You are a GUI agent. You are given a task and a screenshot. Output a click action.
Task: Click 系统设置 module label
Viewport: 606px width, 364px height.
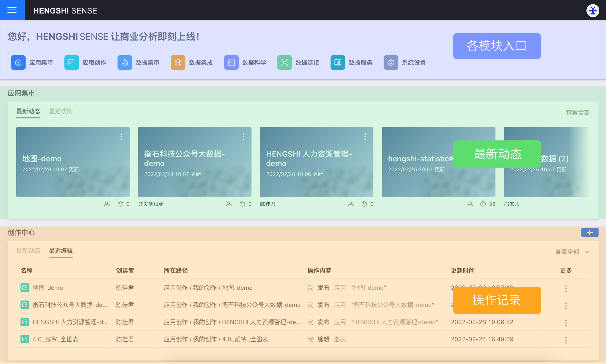pyautogui.click(x=414, y=62)
